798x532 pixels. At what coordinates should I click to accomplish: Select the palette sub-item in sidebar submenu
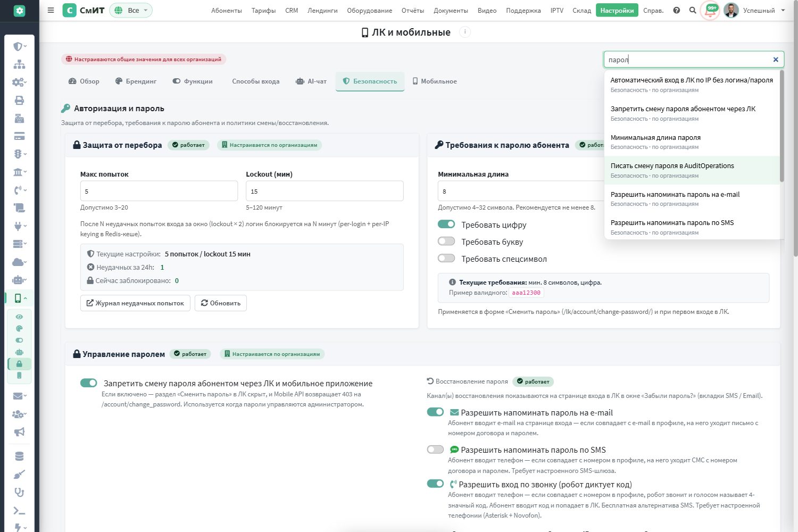pyautogui.click(x=19, y=328)
